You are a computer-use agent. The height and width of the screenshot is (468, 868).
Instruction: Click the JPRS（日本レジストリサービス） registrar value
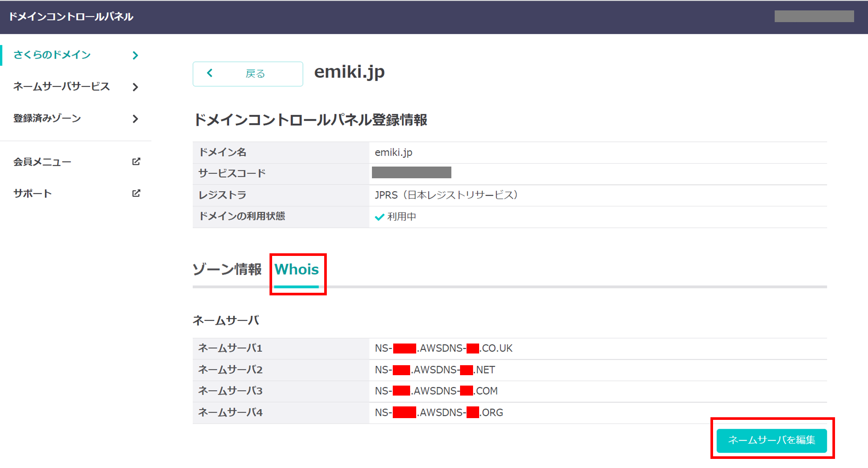tap(447, 195)
